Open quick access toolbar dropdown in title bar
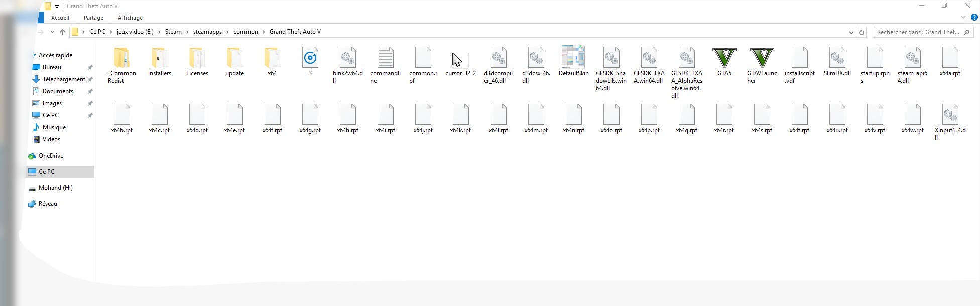Image resolution: width=980 pixels, height=306 pixels. (57, 7)
